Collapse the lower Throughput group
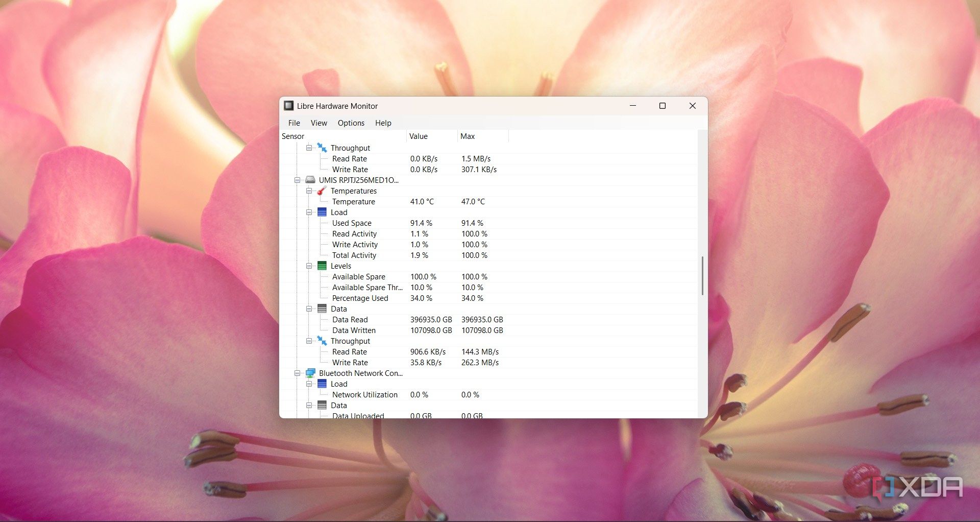The width and height of the screenshot is (980, 522). [x=309, y=341]
